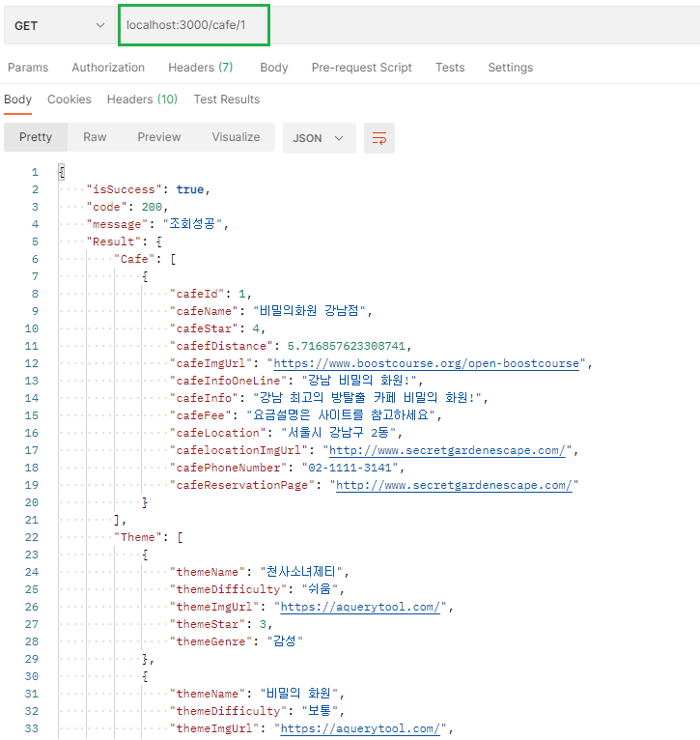Screen dimensions: 700x740
Task: Follow the aquerytool.com link on line 33
Action: coord(360,728)
